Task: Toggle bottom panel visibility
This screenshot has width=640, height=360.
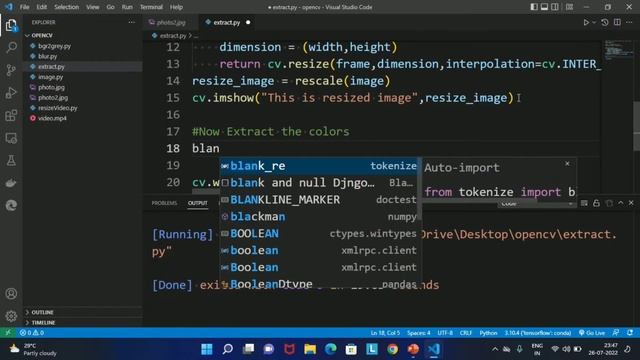Action: [544, 7]
